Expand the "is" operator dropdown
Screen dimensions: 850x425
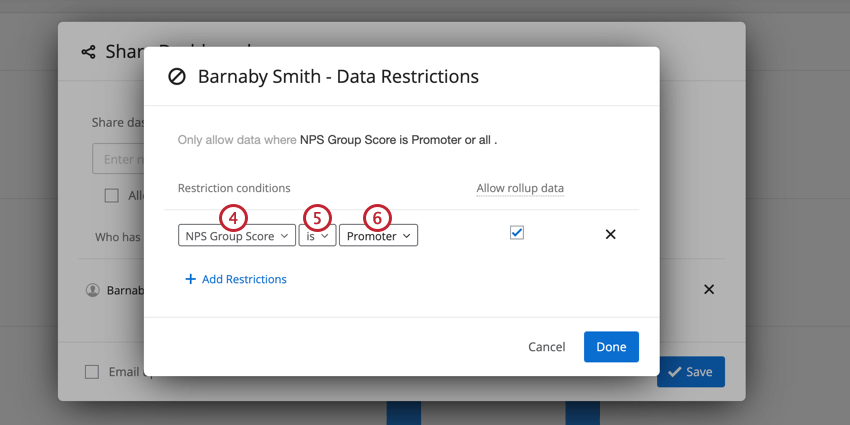(317, 236)
